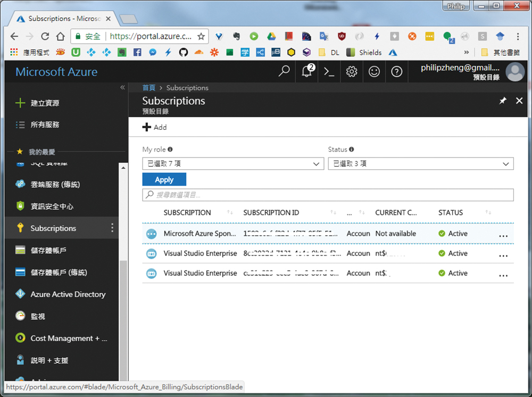Viewport: 532px width, 397px height.
Task: Click the uBlock Origin extension icon
Action: coord(342,36)
